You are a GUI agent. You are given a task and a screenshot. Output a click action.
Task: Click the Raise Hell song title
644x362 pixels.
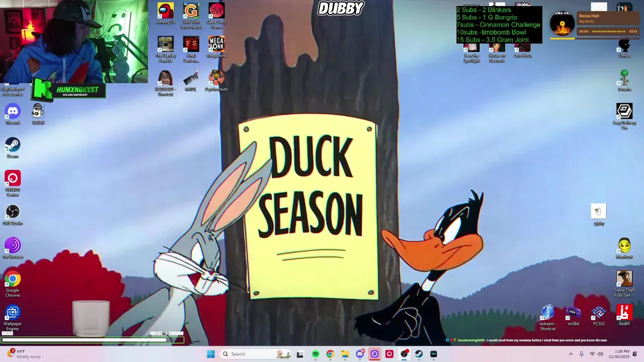point(589,16)
